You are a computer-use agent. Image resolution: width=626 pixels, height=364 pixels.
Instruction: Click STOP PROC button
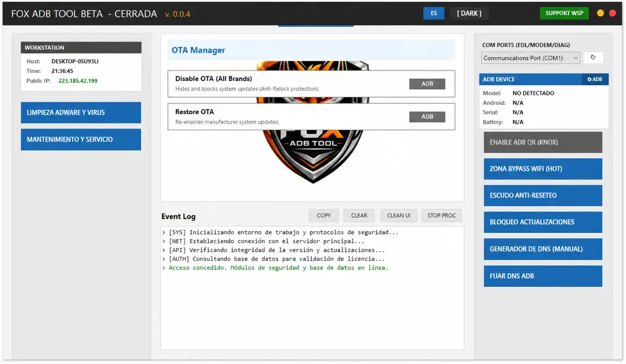[441, 215]
